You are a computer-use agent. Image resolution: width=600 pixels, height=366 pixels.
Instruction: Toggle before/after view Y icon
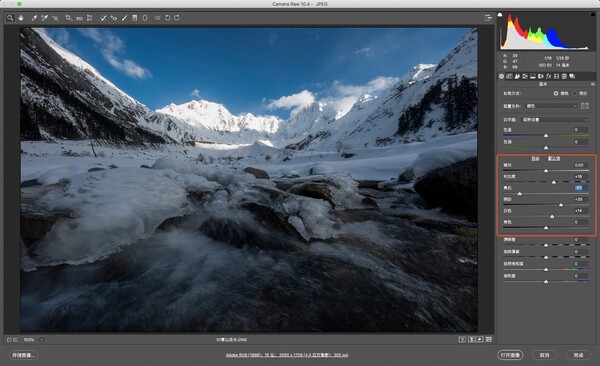(462, 340)
